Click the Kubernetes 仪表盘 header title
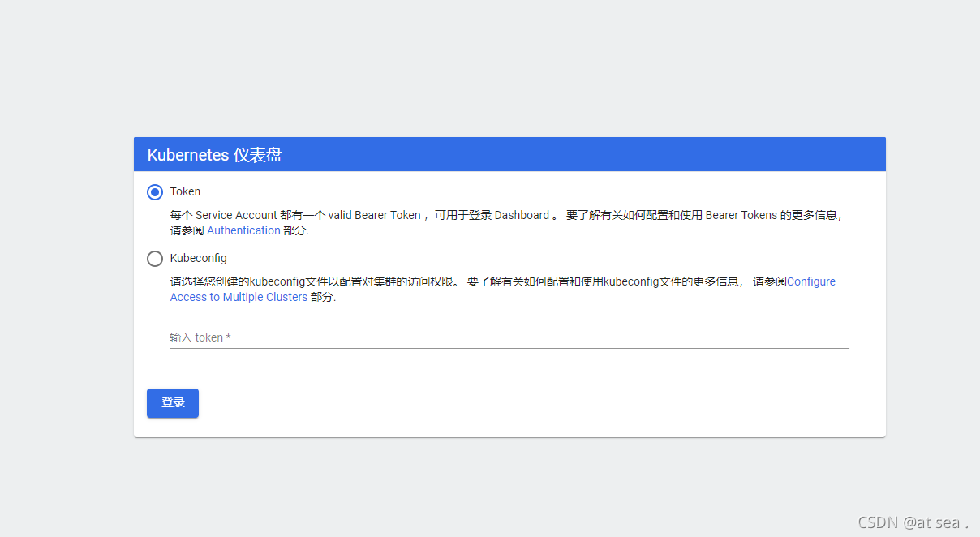The height and width of the screenshot is (537, 980). coord(215,155)
